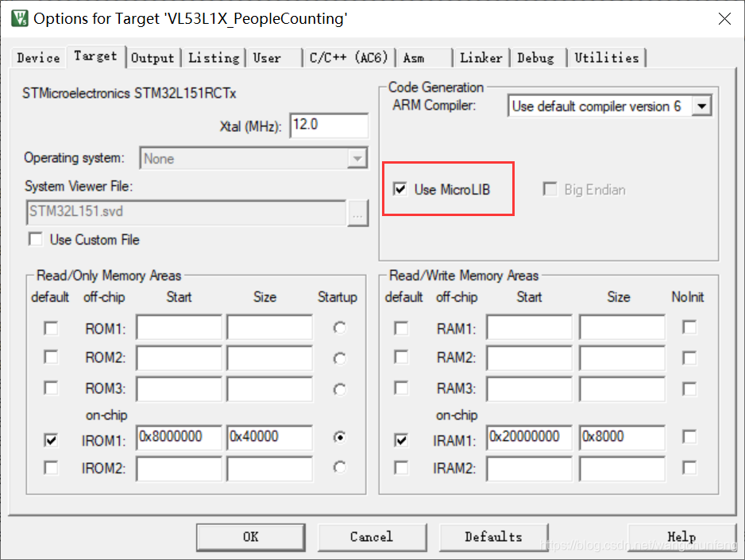
Task: Check the IROM2 default checkbox
Action: pyautogui.click(x=51, y=468)
